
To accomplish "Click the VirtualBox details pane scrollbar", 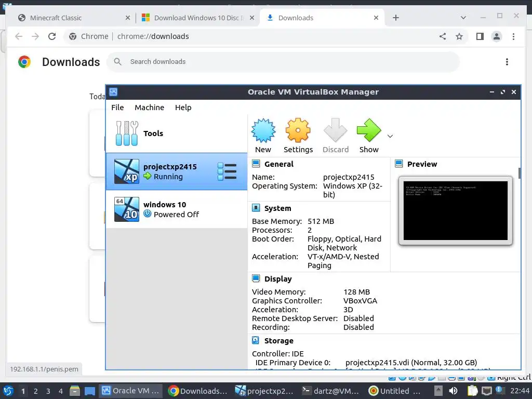I will pos(520,172).
